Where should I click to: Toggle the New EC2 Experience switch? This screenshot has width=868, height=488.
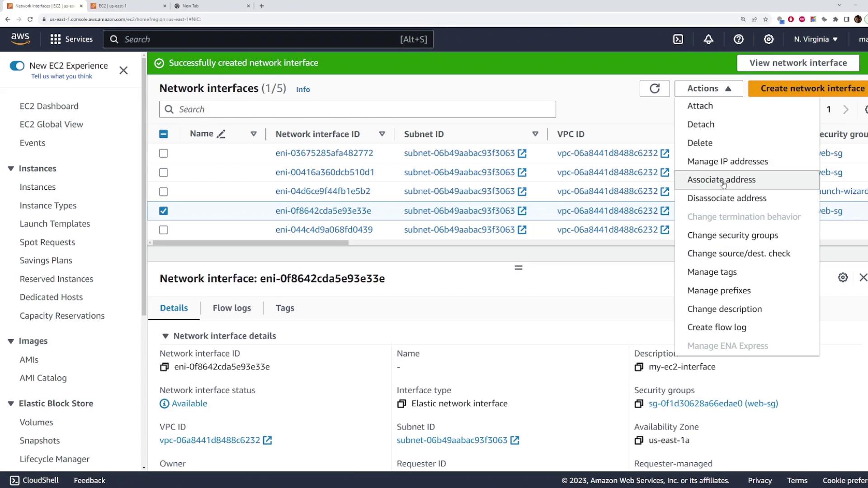[x=17, y=66]
